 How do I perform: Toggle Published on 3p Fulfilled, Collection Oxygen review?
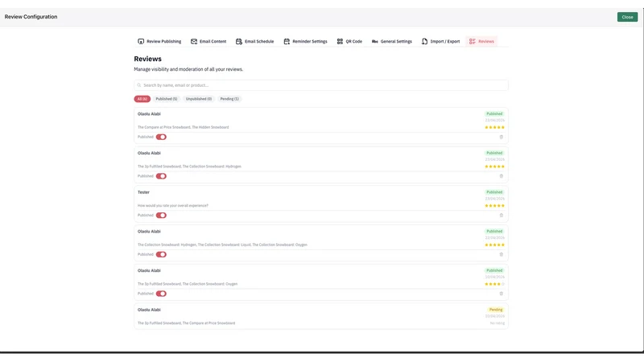[x=161, y=294]
